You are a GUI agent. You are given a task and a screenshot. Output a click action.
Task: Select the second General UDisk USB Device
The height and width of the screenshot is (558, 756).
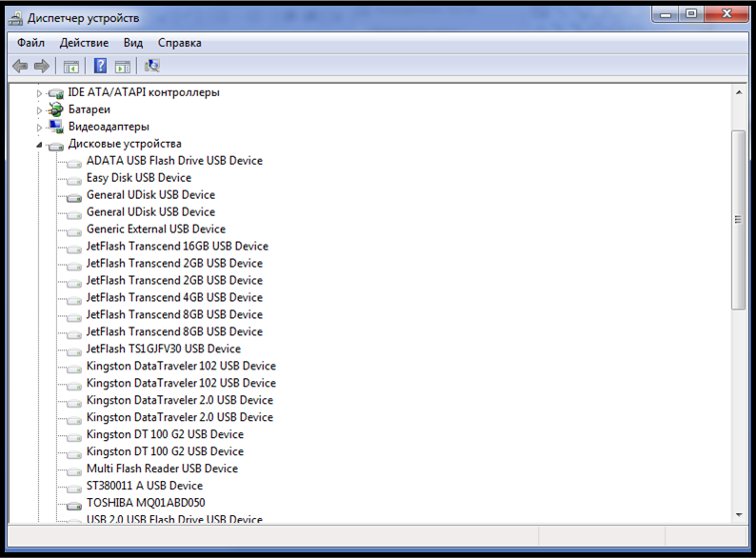(150, 212)
